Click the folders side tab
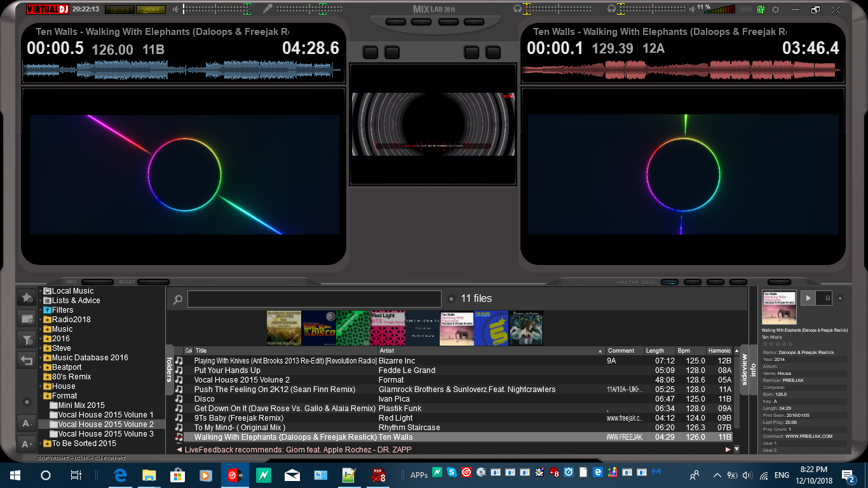868x488 pixels. click(x=170, y=369)
